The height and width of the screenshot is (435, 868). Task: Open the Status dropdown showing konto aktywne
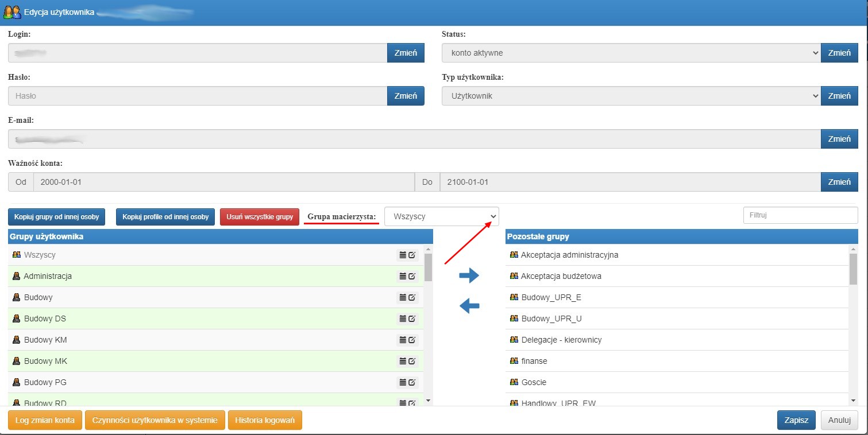[631, 53]
